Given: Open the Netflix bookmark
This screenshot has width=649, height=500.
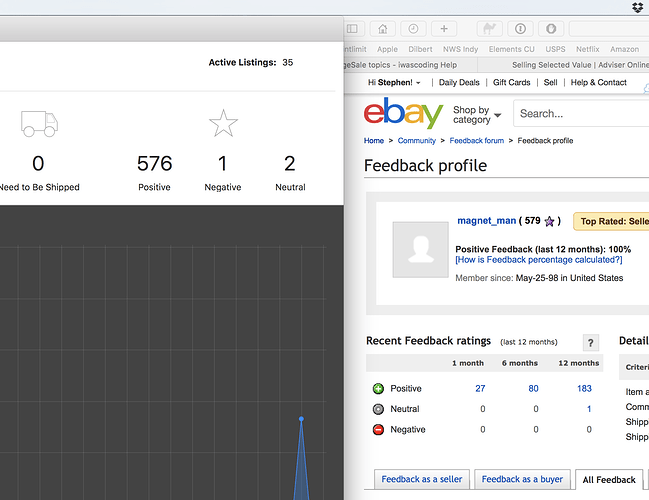Looking at the screenshot, I should (x=588, y=49).
